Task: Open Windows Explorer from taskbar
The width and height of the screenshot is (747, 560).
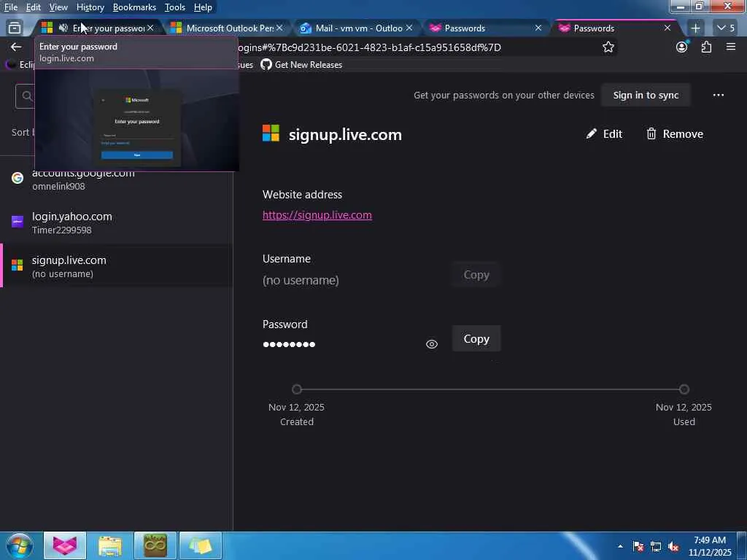Action: [110, 545]
